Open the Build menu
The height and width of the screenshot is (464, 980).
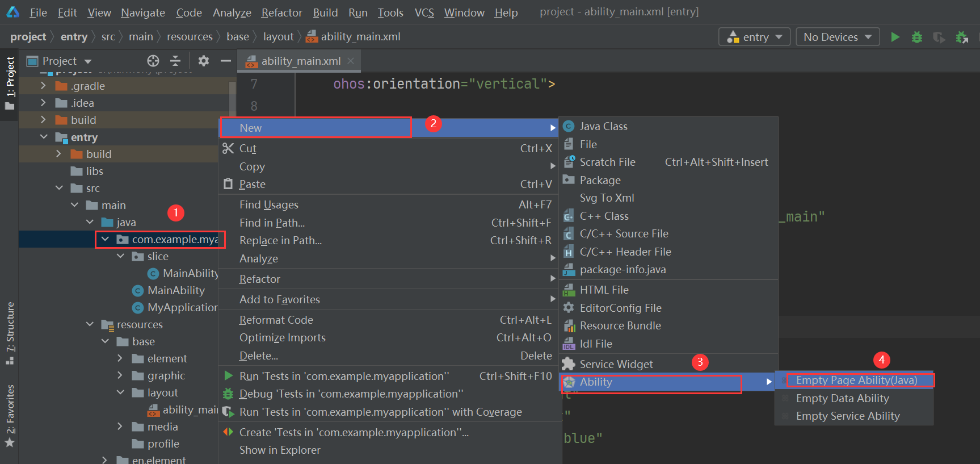(325, 12)
